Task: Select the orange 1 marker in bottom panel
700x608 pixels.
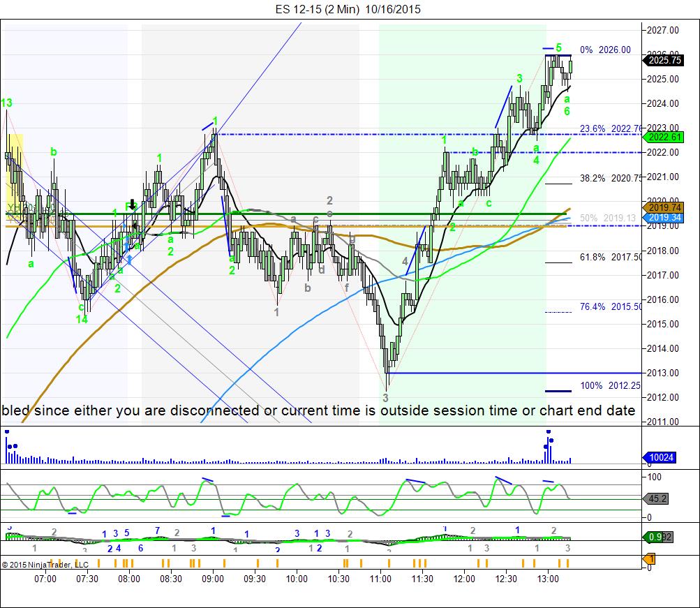Action: click(649, 559)
